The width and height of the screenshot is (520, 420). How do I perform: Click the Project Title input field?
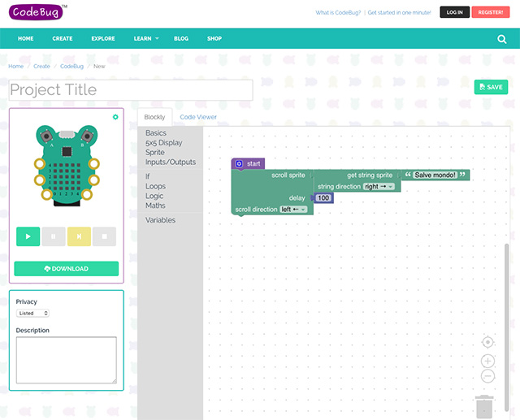point(131,90)
